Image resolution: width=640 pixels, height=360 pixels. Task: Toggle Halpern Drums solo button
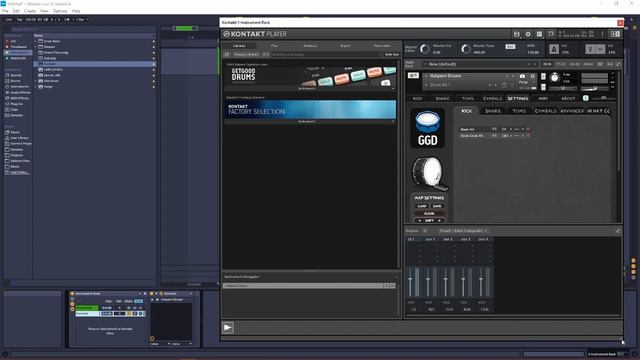point(543,77)
